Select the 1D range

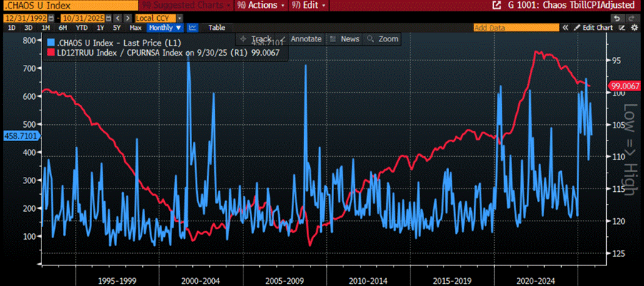12,28
